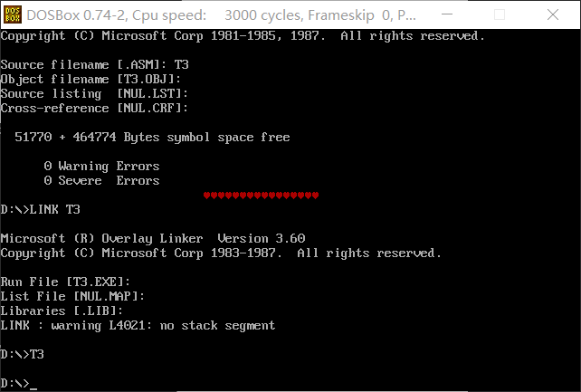Click the "D:\>LINK T3" command line

tap(40, 210)
